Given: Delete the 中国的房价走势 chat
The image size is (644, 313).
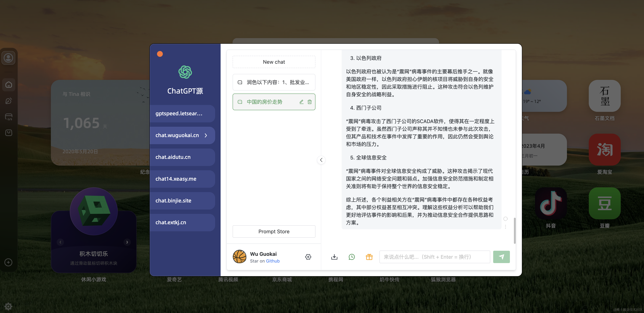Looking at the screenshot, I should [309, 102].
